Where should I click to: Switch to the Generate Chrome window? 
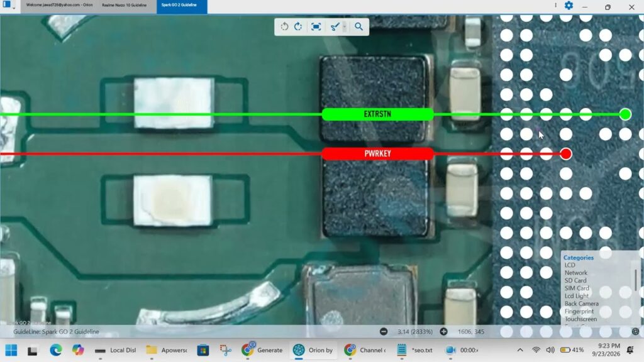[262, 350]
